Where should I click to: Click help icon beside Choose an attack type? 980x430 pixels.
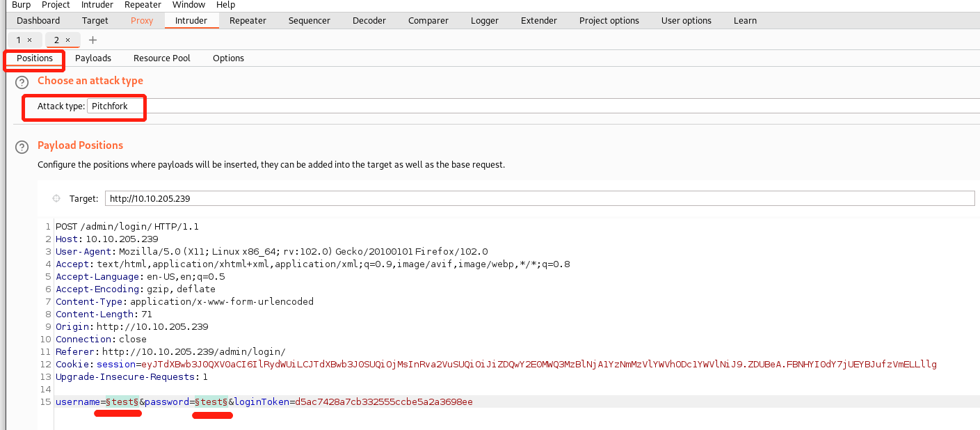click(x=23, y=83)
